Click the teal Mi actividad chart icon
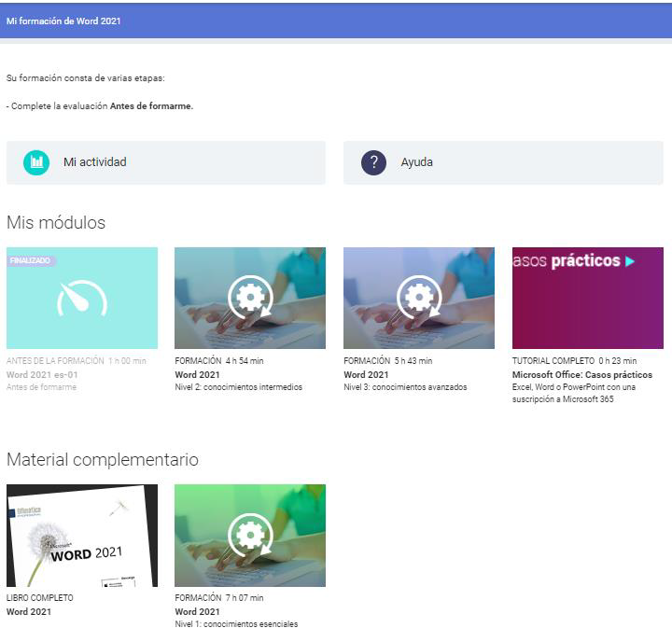This screenshot has height=642, width=672. tap(36, 162)
